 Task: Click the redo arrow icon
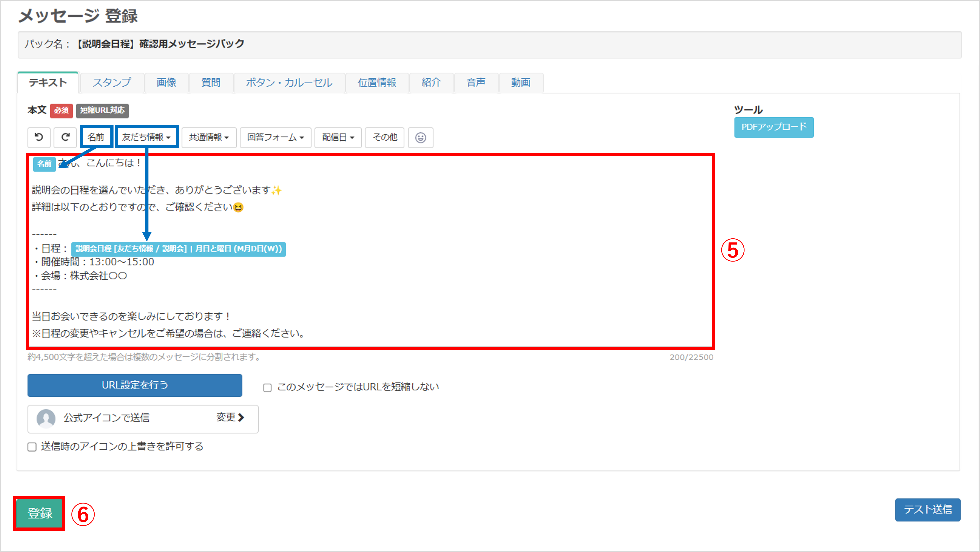(x=65, y=137)
